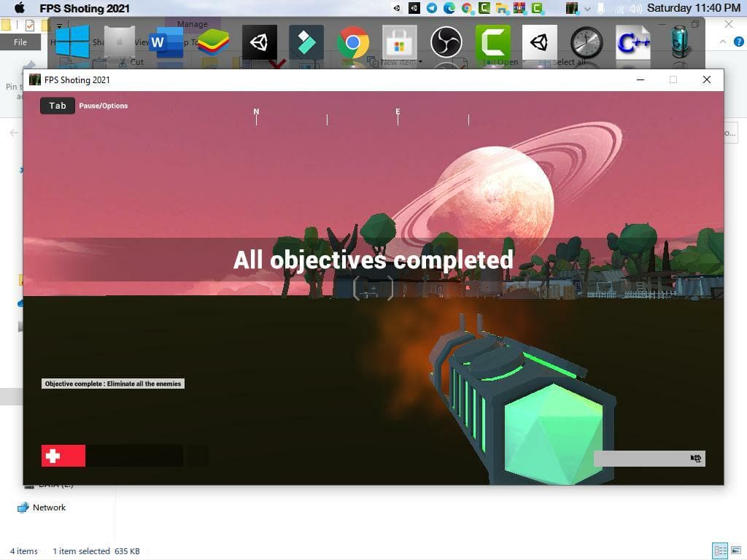Viewport: 747px width, 560px height.
Task: Click the crosshair at the center of the game
Action: coord(373,288)
